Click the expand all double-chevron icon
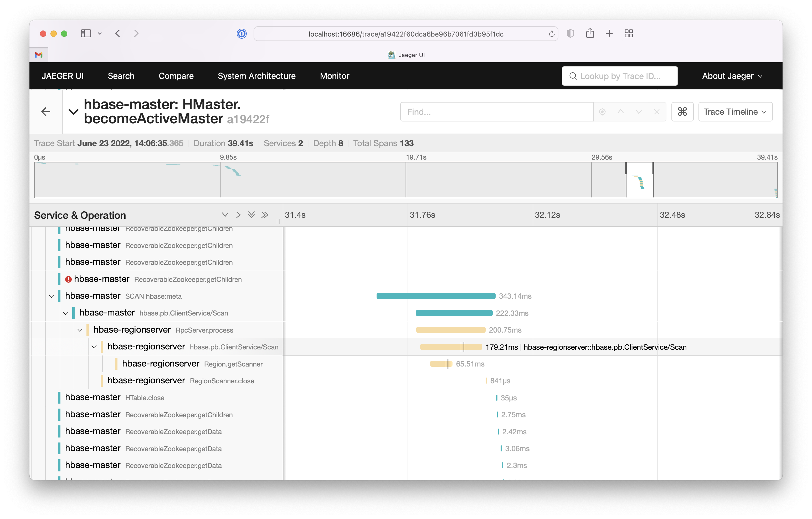 (x=251, y=215)
